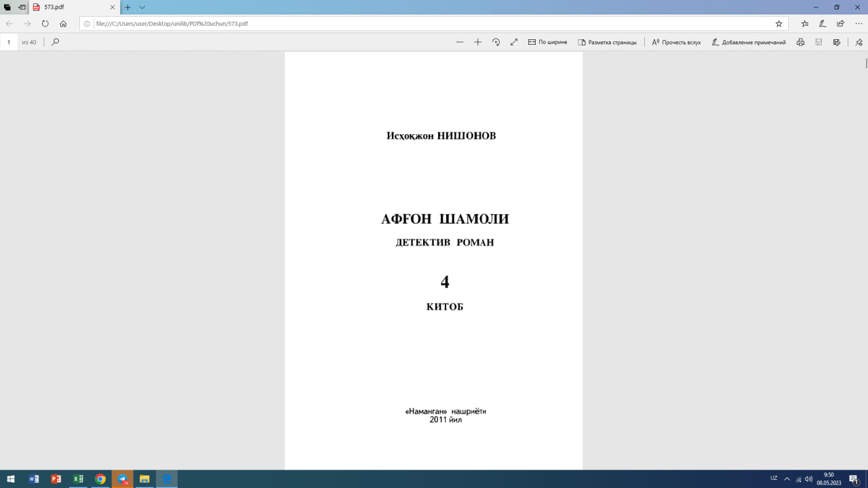Click 'Прочесть вслух' read aloud button
868x488 pixels.
click(676, 42)
